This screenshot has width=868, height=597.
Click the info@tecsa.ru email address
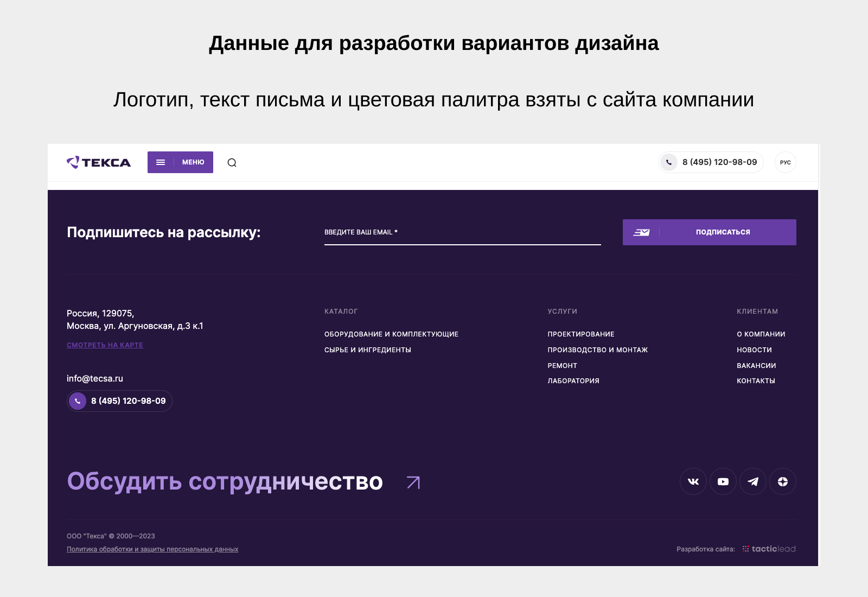(x=95, y=378)
